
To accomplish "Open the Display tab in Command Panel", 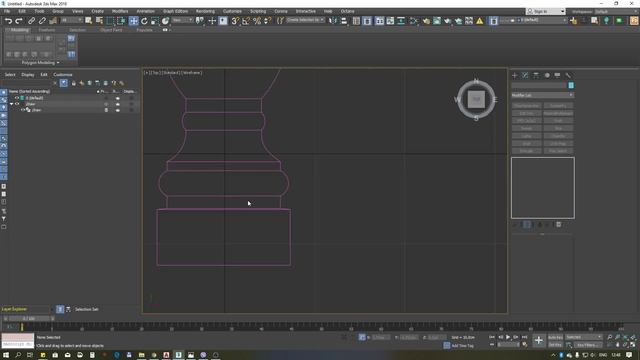I will click(x=557, y=76).
